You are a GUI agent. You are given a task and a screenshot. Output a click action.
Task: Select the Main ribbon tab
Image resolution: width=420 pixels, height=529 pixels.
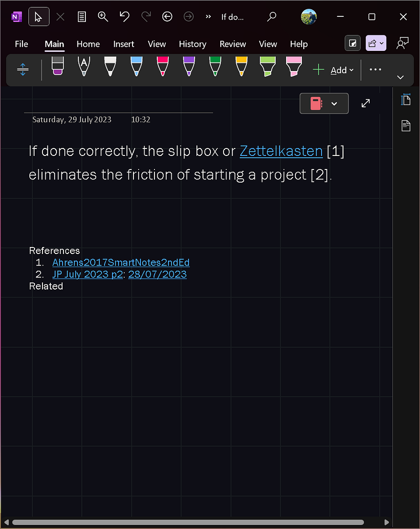pyautogui.click(x=54, y=44)
